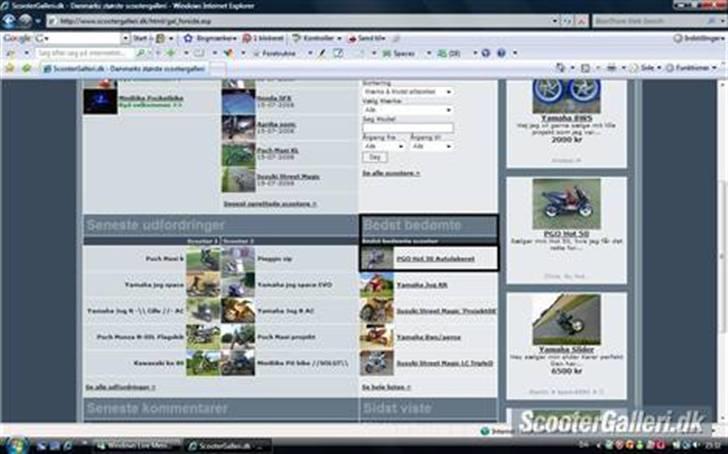The height and width of the screenshot is (454, 728).
Task: Click the Indstillinger settings wrench icon
Action: [x=678, y=38]
